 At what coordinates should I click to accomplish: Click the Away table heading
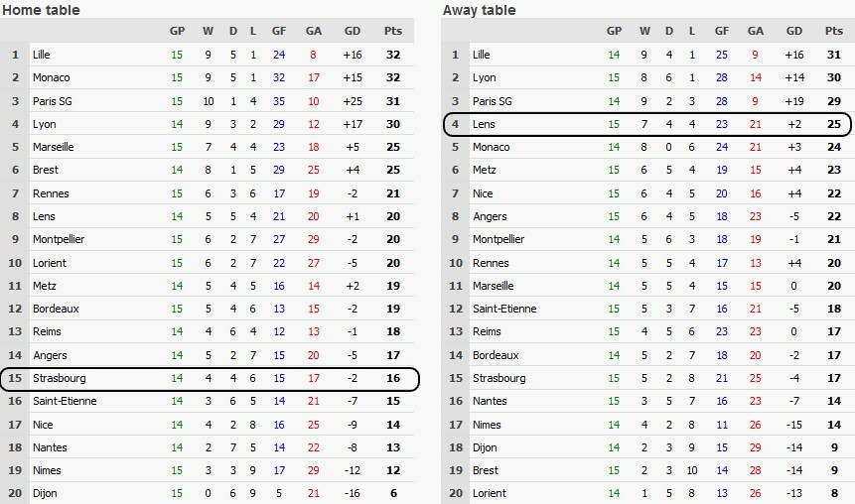(x=481, y=10)
